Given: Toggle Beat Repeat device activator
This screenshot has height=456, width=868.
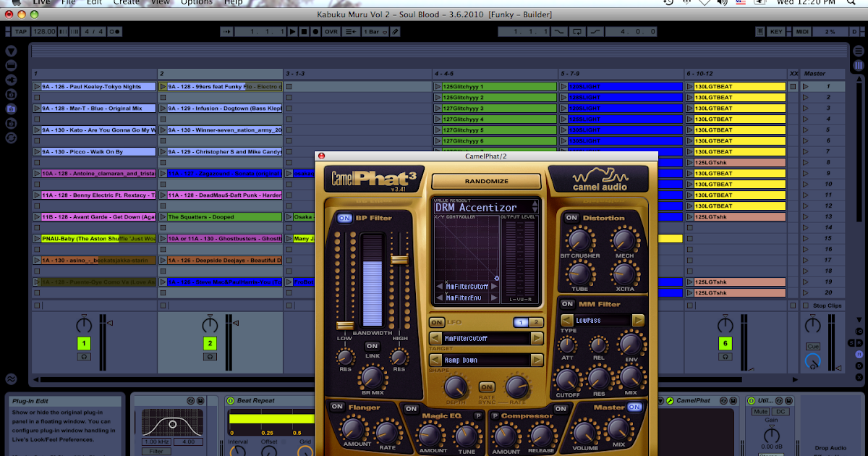Looking at the screenshot, I should [x=231, y=400].
